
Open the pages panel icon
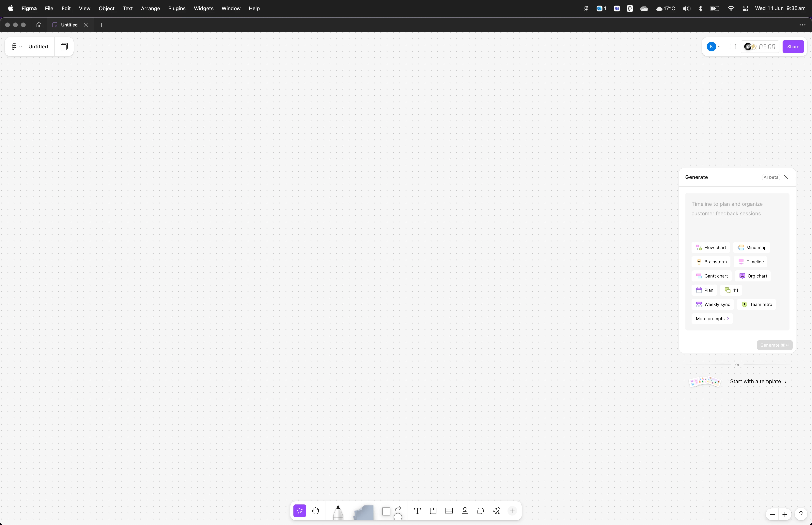64,47
